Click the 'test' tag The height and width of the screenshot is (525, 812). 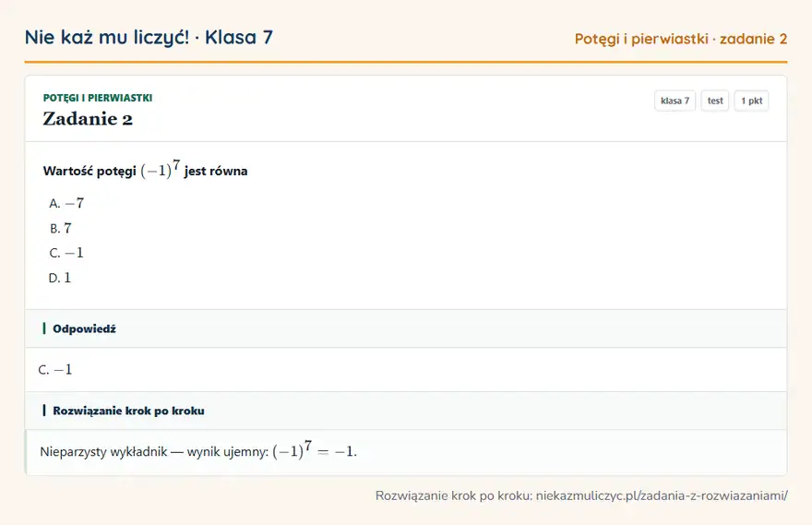click(714, 101)
